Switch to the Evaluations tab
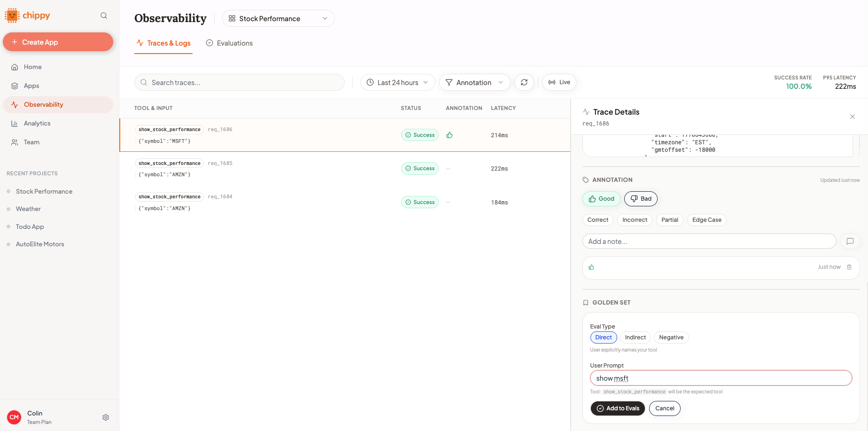This screenshot has width=868, height=431. [x=229, y=43]
